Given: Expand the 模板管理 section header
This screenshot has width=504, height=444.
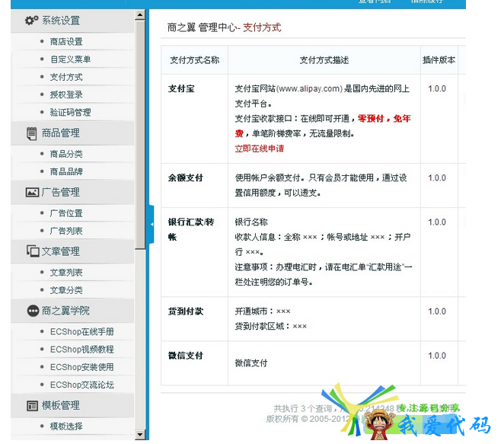Looking at the screenshot, I should [72, 406].
